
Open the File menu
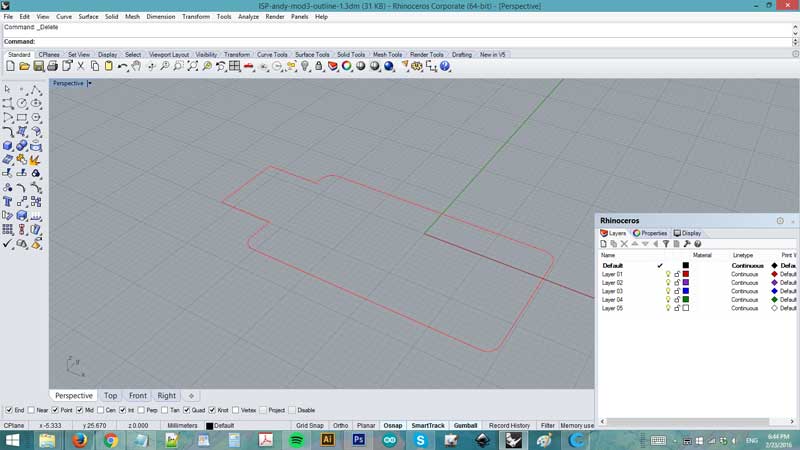pos(8,17)
